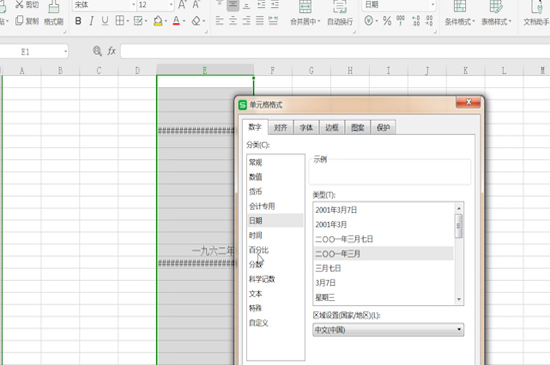This screenshot has width=550, height=365.
Task: Click the fill color bucket icon
Action: [x=158, y=21]
